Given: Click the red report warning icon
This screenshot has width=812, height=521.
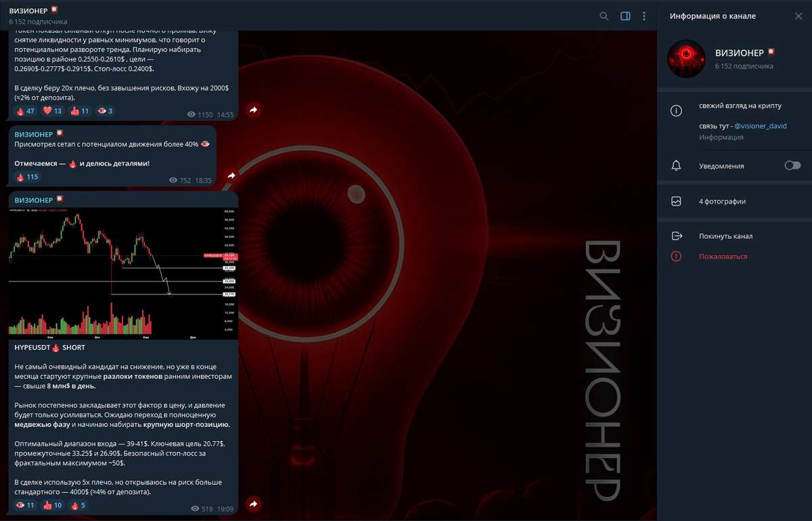Looking at the screenshot, I should [676, 256].
